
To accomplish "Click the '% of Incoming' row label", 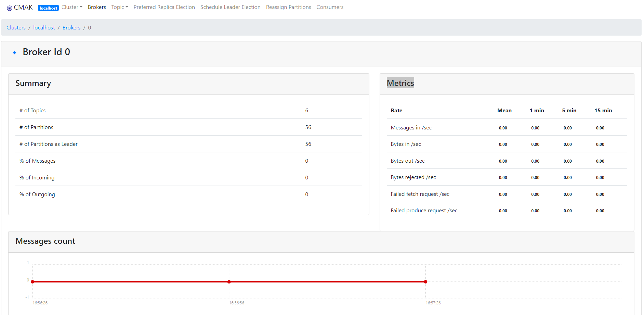I will pos(37,178).
